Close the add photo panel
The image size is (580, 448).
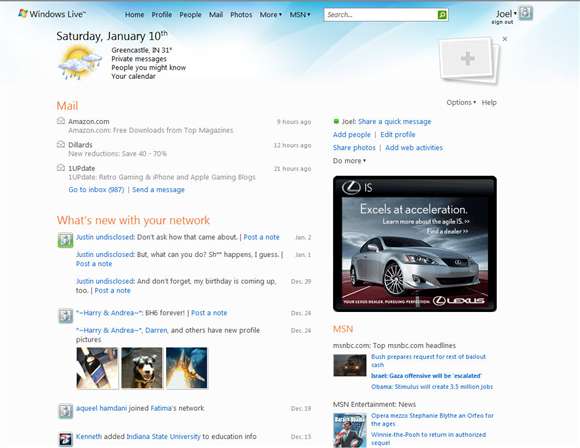505,39
